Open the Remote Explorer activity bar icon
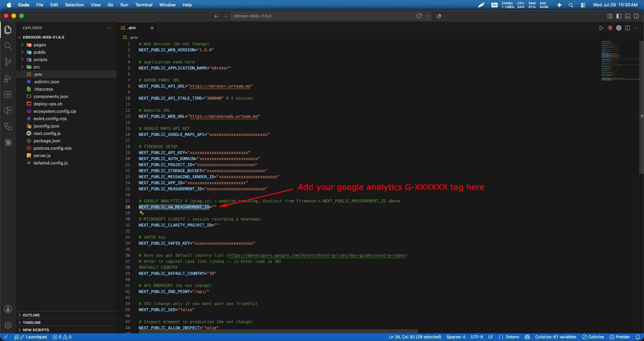 click(8, 127)
